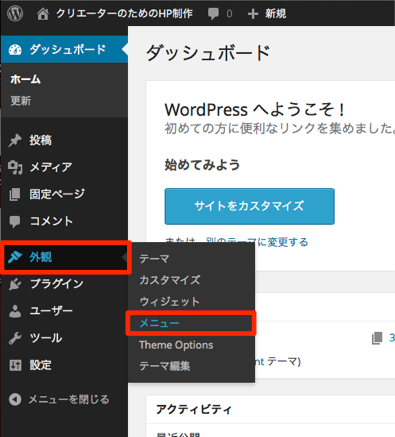The width and height of the screenshot is (395, 437).
Task: Click the サイトをカスタマイズ button
Action: point(250,206)
